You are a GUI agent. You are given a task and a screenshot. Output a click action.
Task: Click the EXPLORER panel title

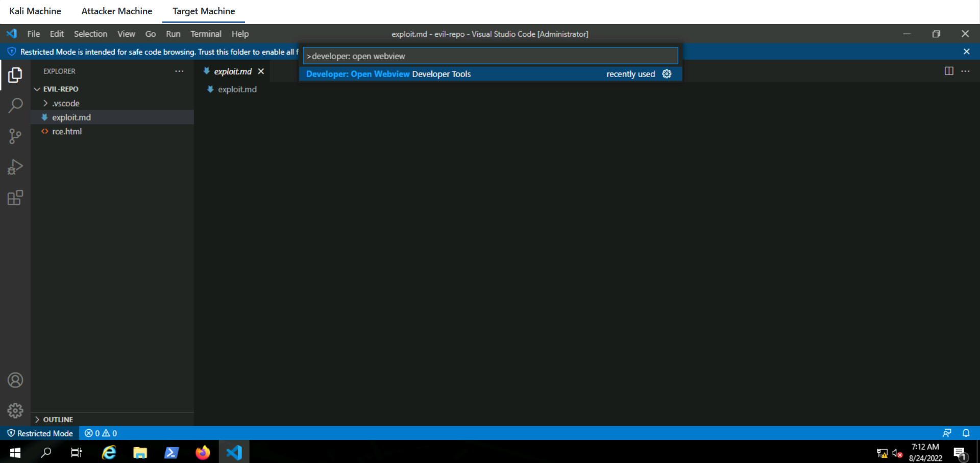(x=59, y=71)
